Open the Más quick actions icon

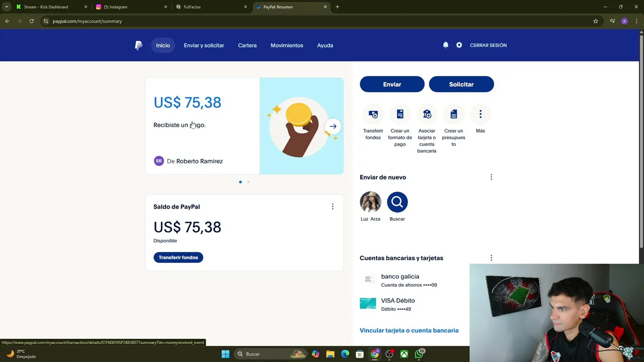480,114
